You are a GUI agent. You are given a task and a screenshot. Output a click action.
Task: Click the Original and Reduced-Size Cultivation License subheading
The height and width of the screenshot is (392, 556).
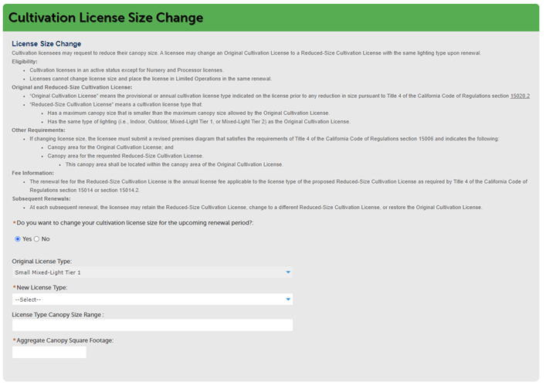coord(72,87)
